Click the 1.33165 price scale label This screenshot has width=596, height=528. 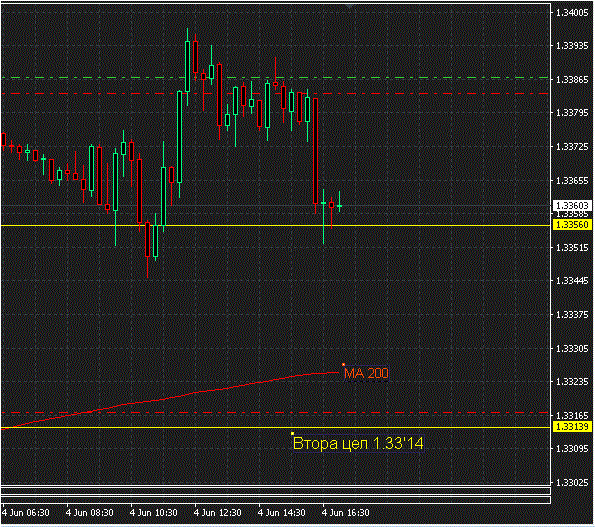(572, 416)
